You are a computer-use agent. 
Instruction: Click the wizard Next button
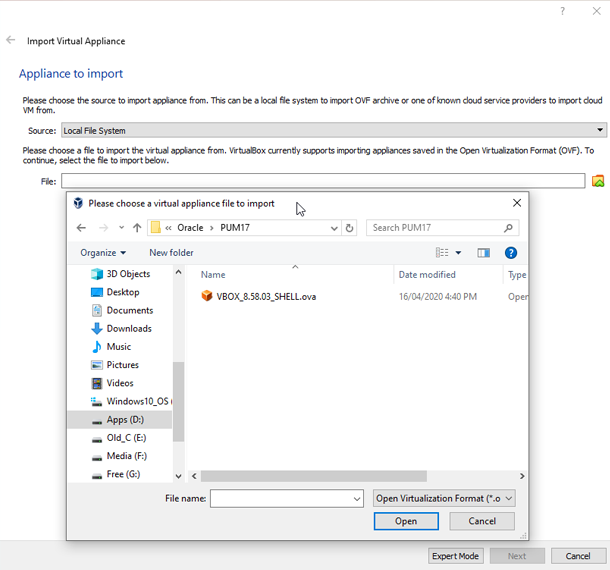point(517,556)
